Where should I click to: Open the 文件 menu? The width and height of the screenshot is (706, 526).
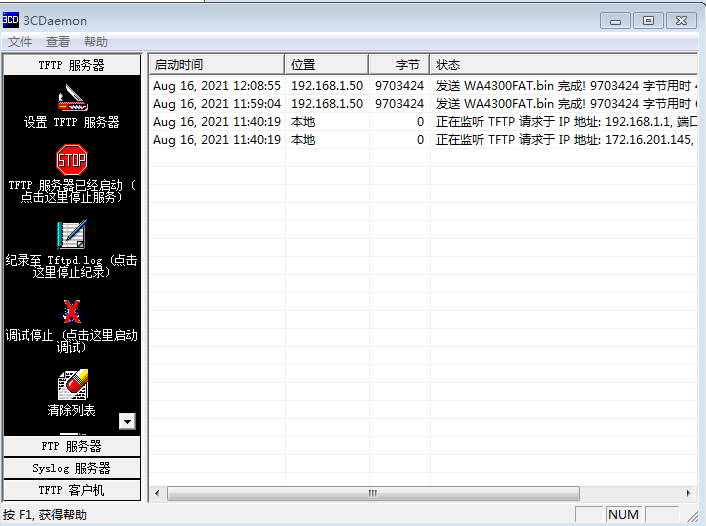point(20,42)
